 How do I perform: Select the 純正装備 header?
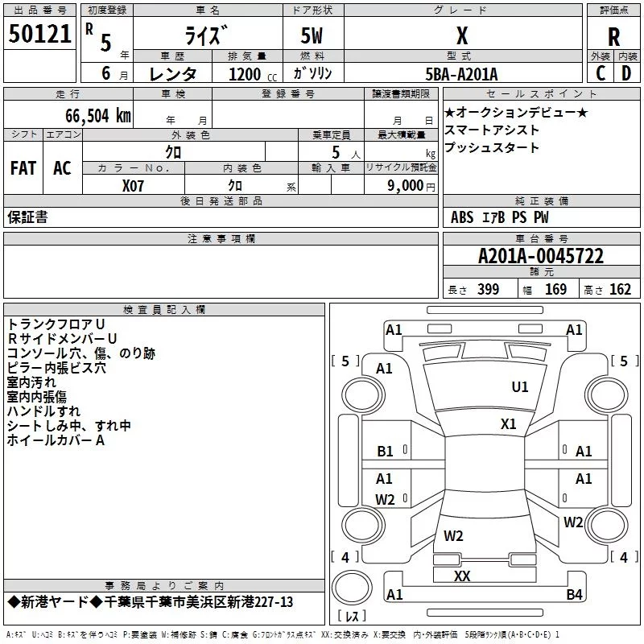click(542, 200)
